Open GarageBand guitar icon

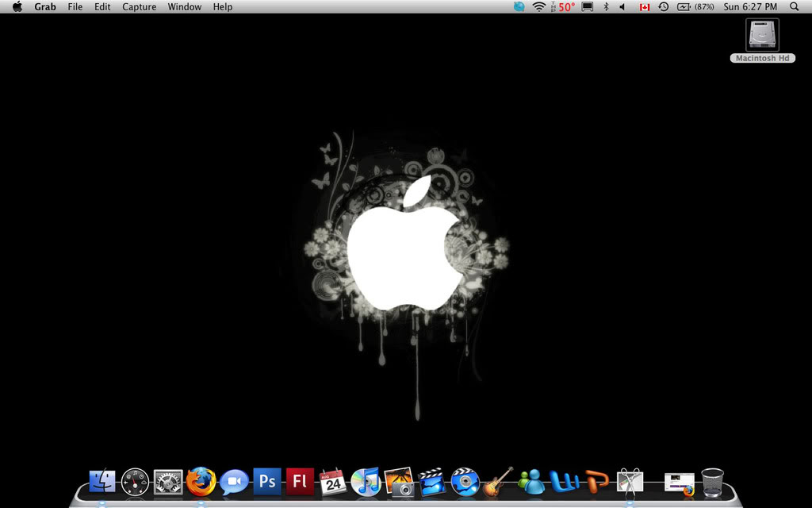tap(498, 482)
